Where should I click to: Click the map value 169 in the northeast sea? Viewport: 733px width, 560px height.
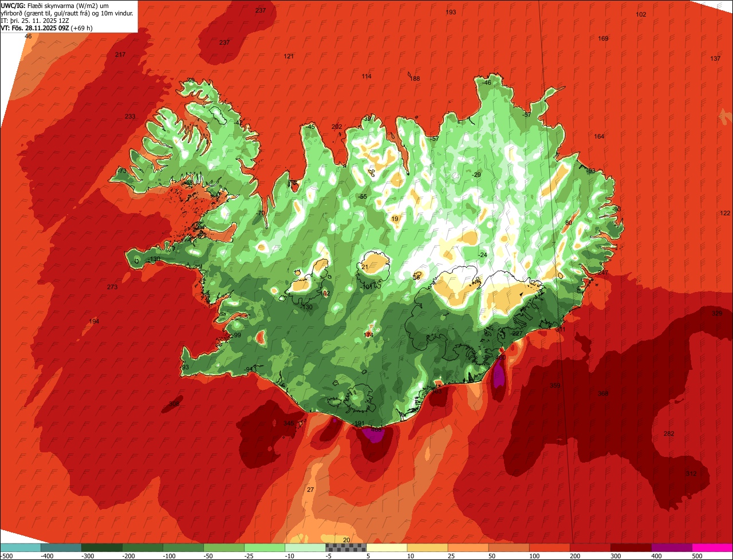[603, 38]
